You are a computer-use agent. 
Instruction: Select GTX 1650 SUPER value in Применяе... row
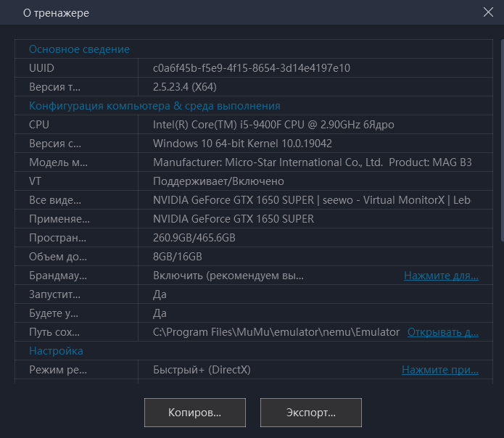point(234,219)
